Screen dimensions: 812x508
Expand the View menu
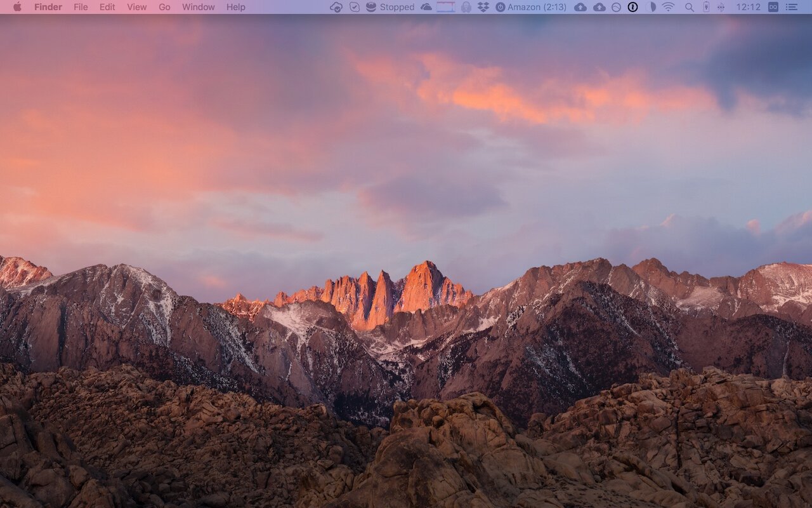coord(136,7)
